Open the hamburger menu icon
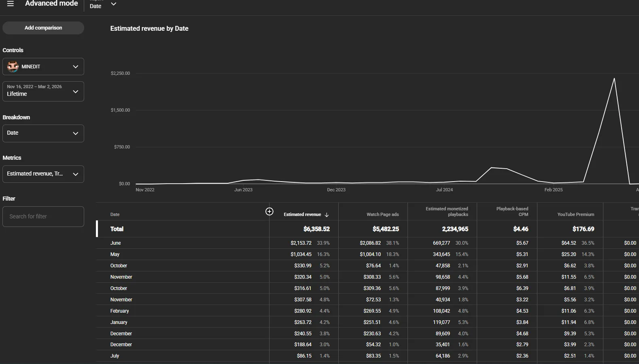Viewport: 639px width, 364px height. [11, 4]
